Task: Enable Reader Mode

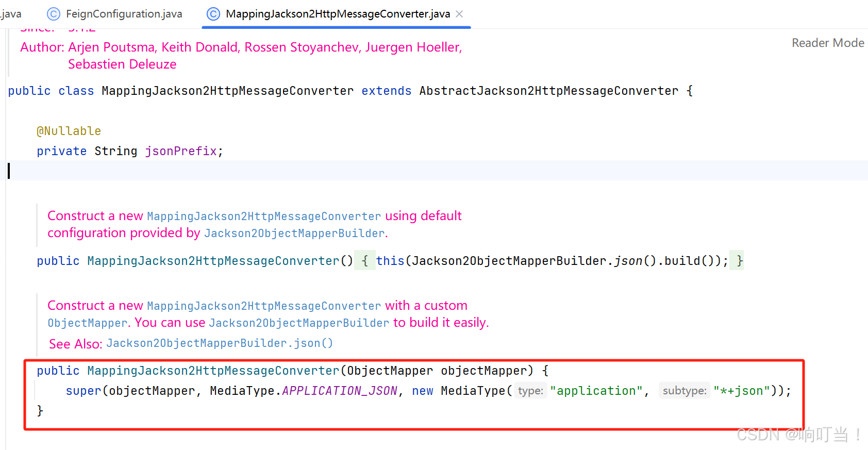Action: point(828,43)
